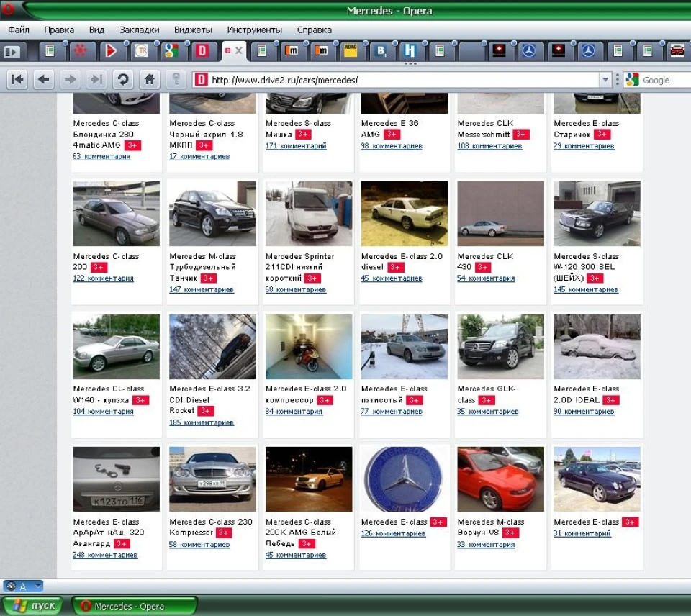Click the 3+ badge beside пятисотый
Viewport: 691px width, 616px height.
(x=414, y=400)
